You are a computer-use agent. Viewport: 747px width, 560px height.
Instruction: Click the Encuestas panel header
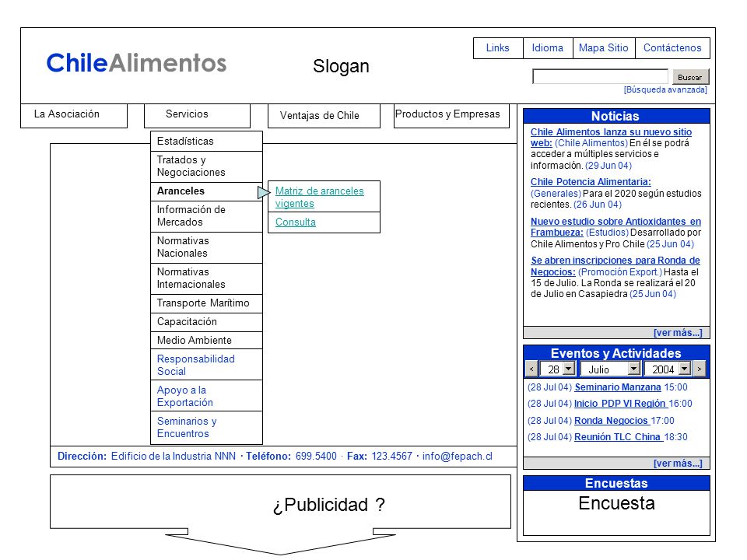(616, 483)
